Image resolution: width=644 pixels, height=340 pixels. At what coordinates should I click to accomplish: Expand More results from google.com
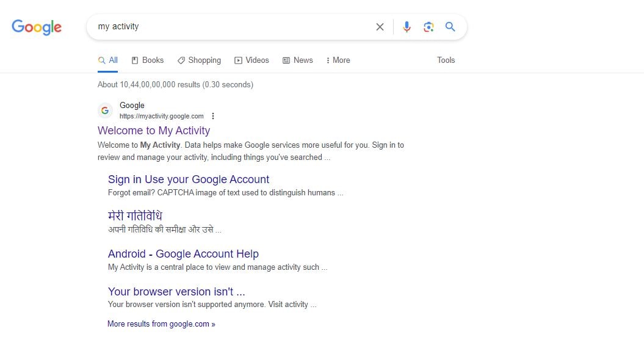[161, 324]
